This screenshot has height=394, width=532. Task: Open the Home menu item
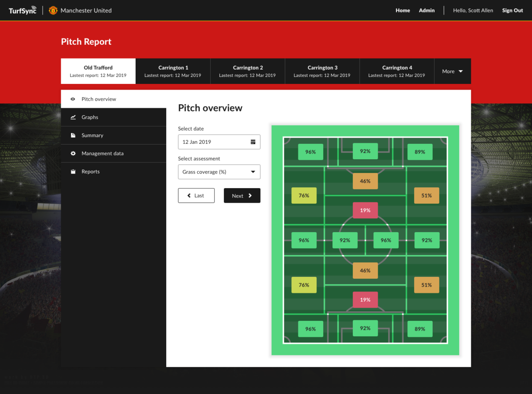click(x=403, y=10)
